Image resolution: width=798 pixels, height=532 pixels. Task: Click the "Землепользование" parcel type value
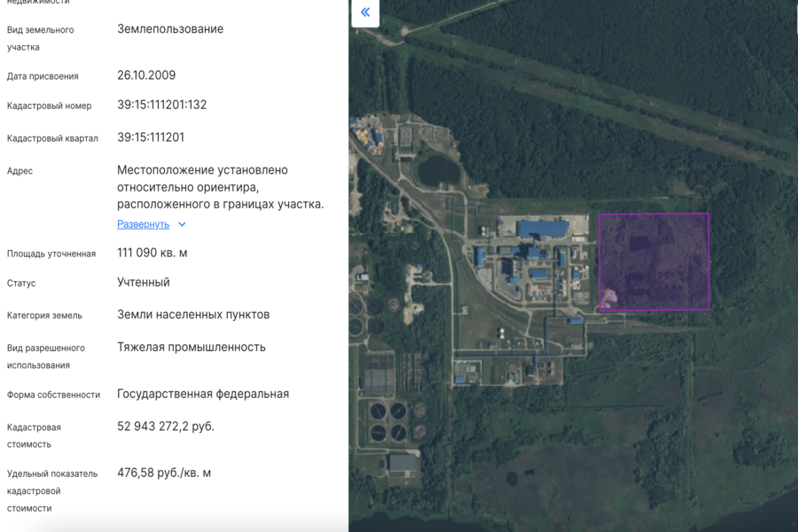170,29
